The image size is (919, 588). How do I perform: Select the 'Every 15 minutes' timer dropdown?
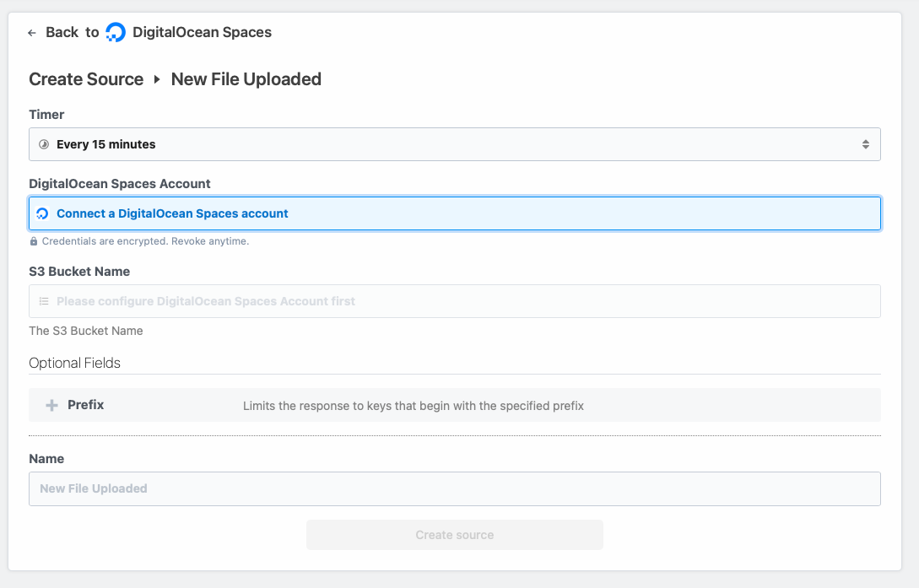[x=454, y=144]
